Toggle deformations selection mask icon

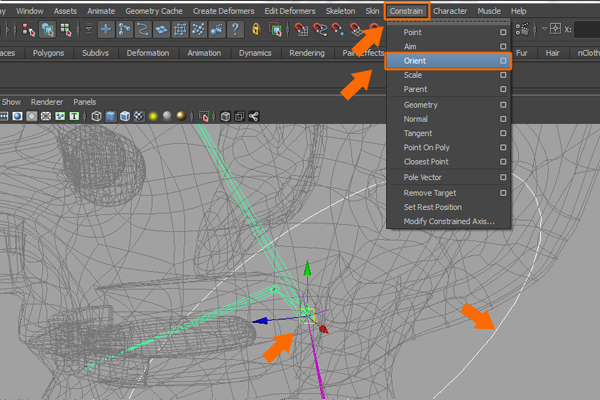pos(180,29)
